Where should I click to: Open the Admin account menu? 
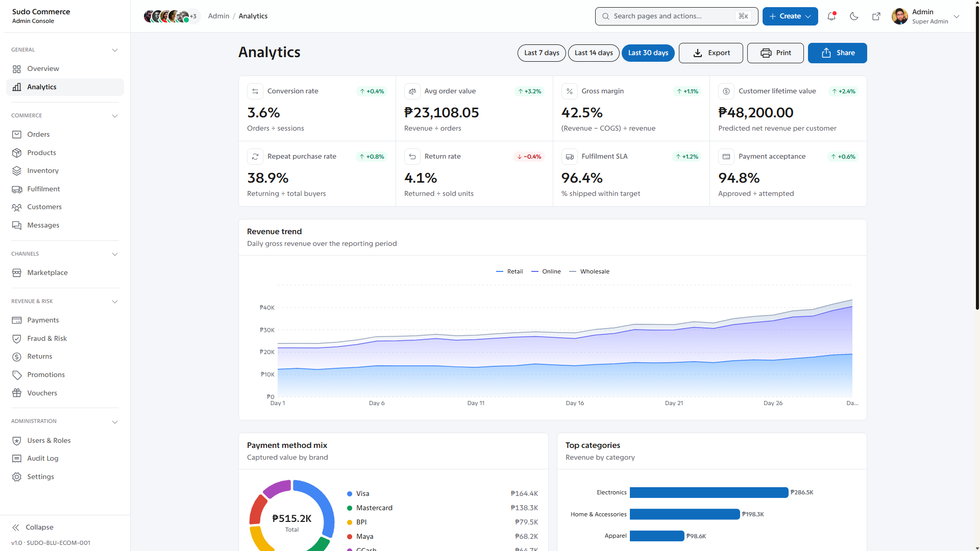(x=926, y=16)
